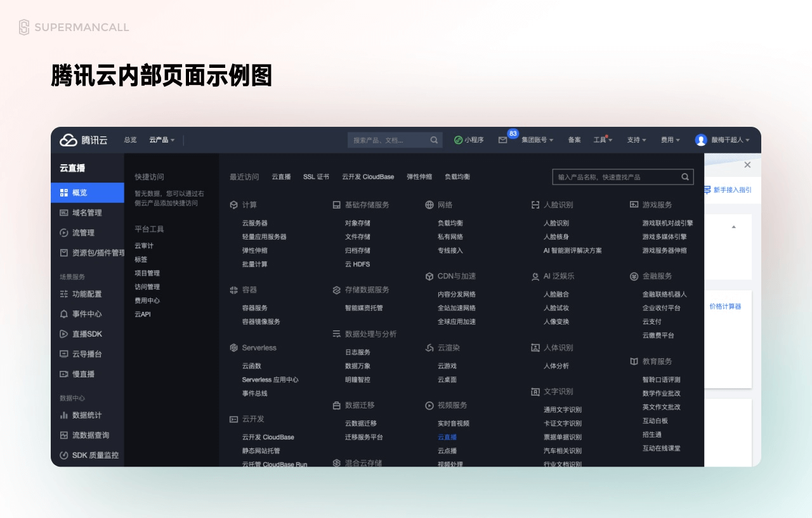Select 域名管理 in the sidebar
Viewport: 812px width, 518px height.
88,212
